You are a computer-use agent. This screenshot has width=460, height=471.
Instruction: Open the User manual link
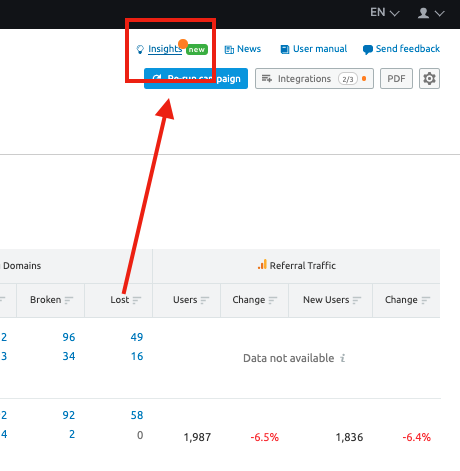pyautogui.click(x=320, y=49)
